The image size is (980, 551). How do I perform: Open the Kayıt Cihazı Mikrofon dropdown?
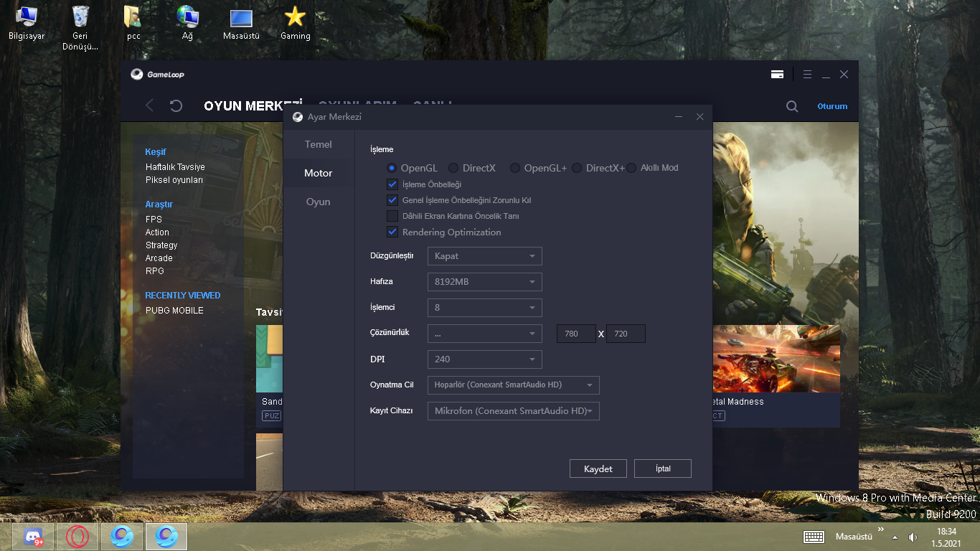513,411
